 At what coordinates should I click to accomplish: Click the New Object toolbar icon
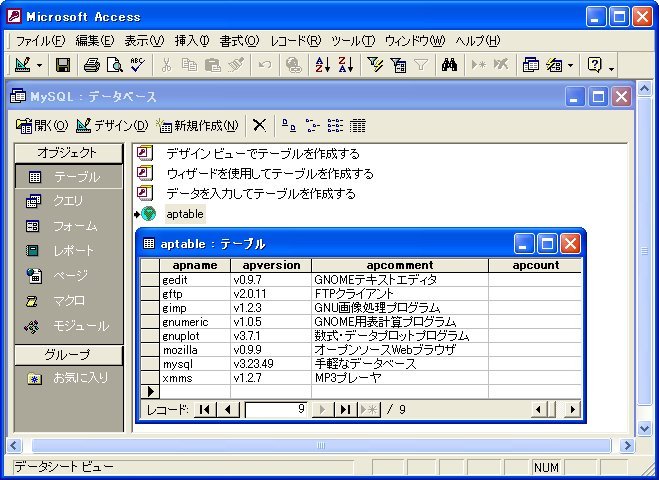(554, 65)
